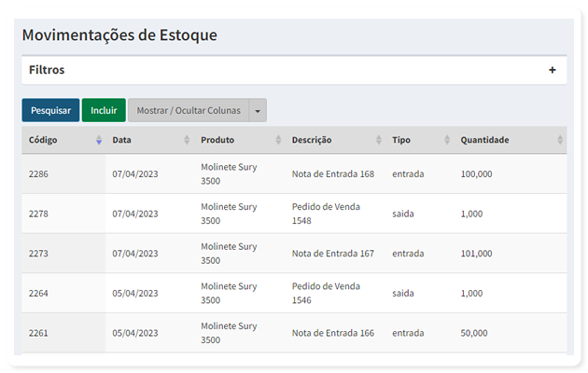Sort by the Quantidade column sort arrows
This screenshot has width=588, height=373.
(560, 140)
